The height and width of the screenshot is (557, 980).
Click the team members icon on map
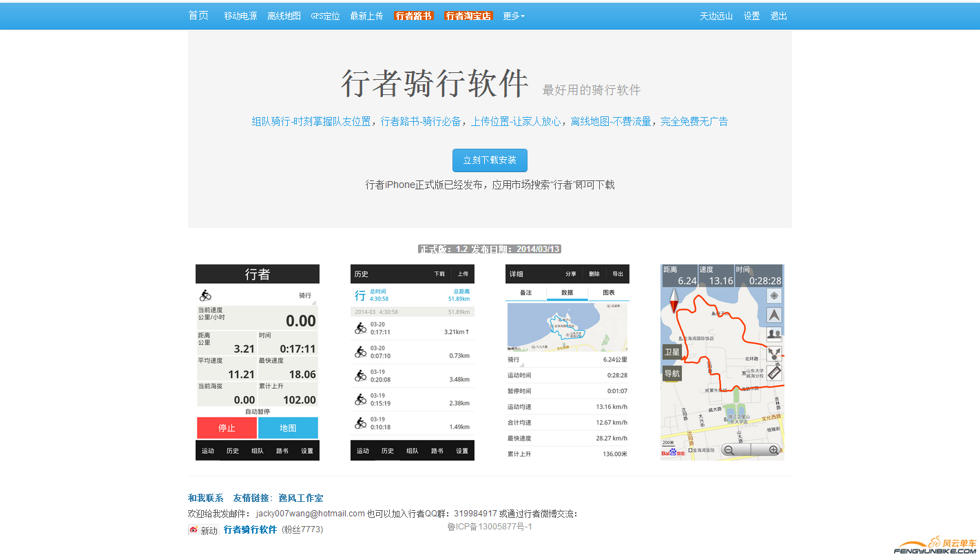coord(774,335)
